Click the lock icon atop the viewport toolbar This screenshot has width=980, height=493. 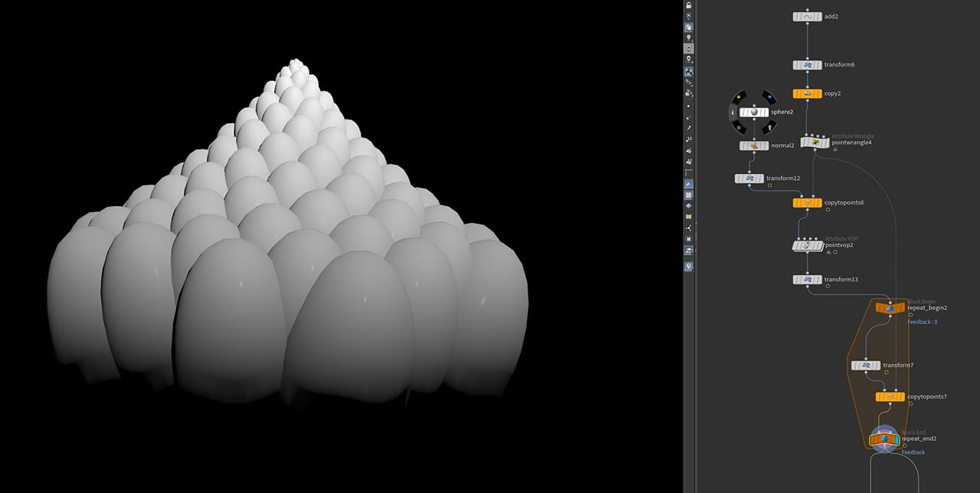689,5
